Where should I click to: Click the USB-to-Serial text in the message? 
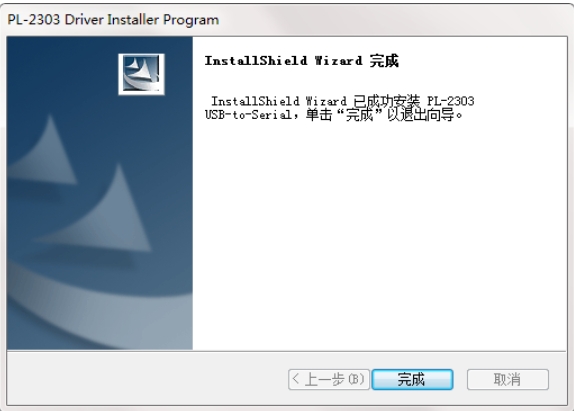point(248,115)
